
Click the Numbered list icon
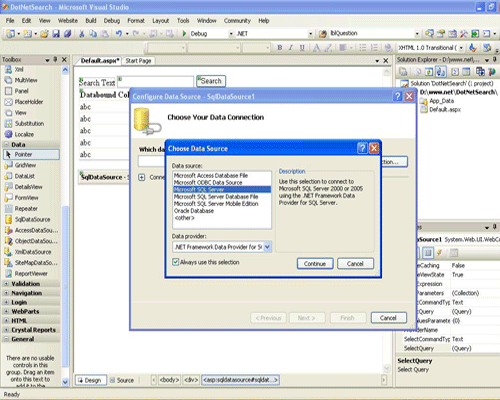click(374, 48)
